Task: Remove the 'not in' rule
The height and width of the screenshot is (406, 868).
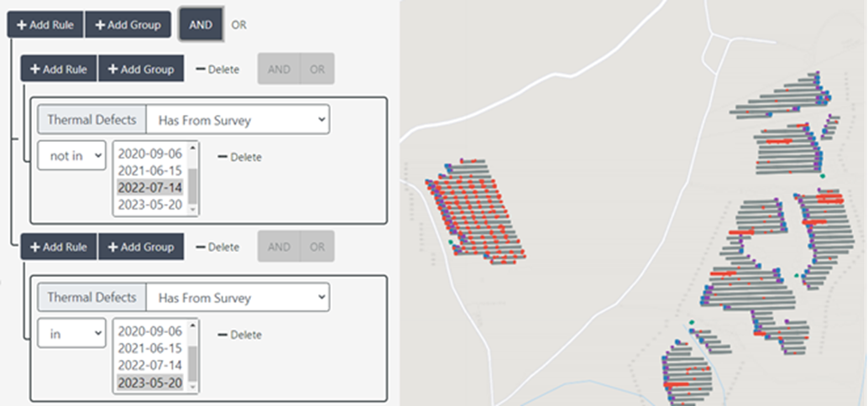Action: tap(240, 157)
